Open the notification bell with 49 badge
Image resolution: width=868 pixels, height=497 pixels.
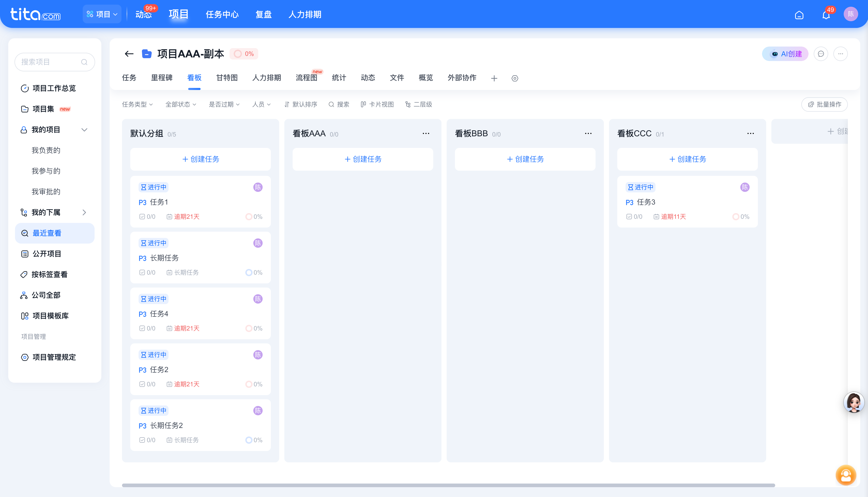tap(826, 15)
